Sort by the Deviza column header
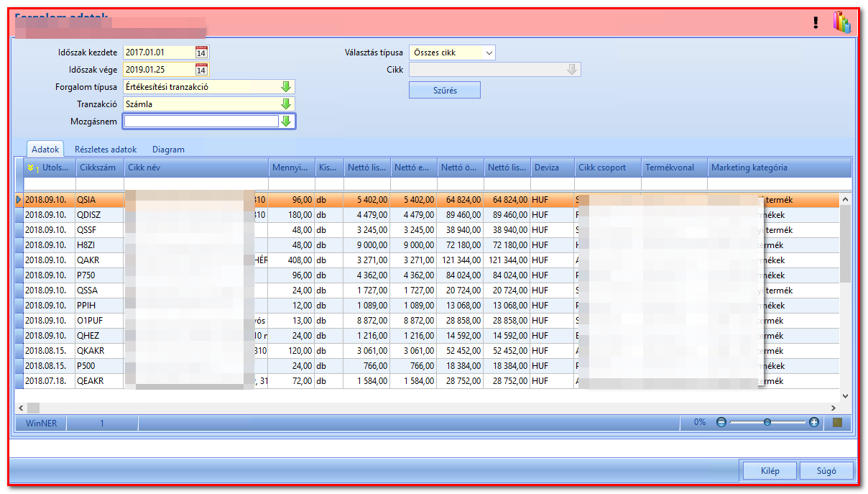 tap(553, 168)
